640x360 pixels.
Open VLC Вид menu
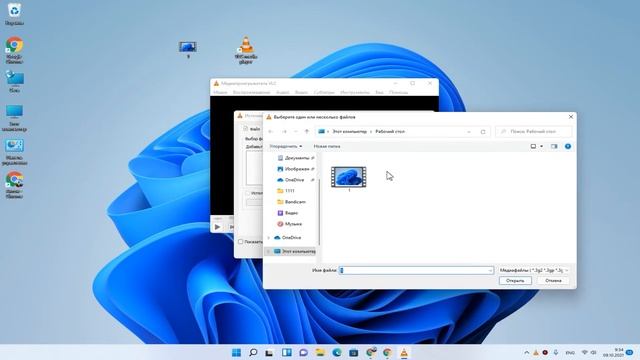(x=380, y=93)
